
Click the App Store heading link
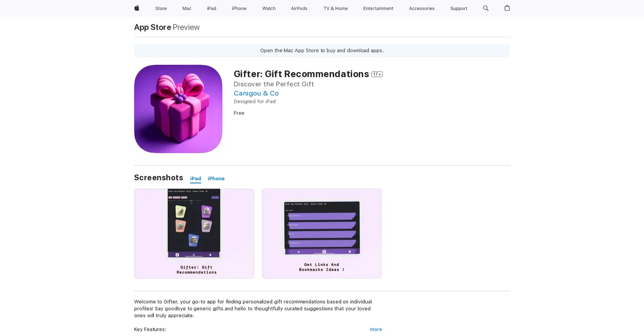coord(153,27)
